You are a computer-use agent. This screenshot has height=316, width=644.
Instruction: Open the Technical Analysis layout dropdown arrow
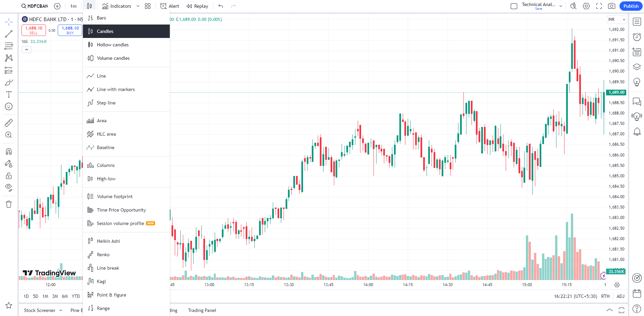pos(561,6)
